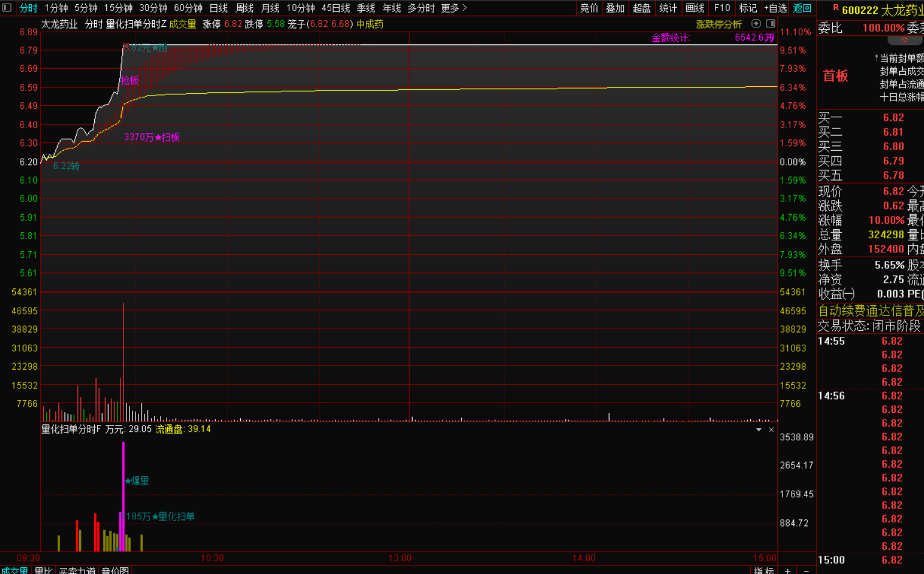This screenshot has height=574, width=924.
Task: Select the 60分钟 period tab
Action: [188, 8]
